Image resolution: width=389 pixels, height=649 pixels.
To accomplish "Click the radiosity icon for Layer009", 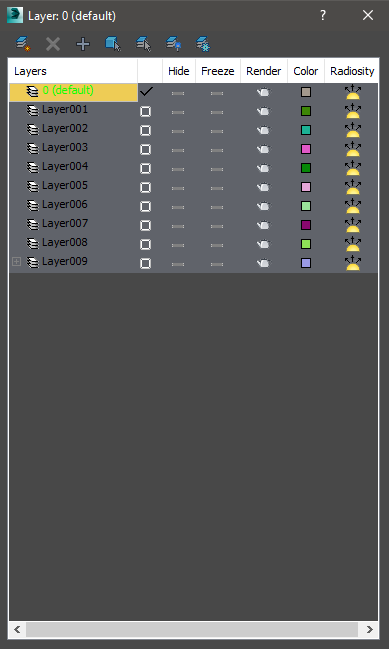I will click(x=353, y=263).
